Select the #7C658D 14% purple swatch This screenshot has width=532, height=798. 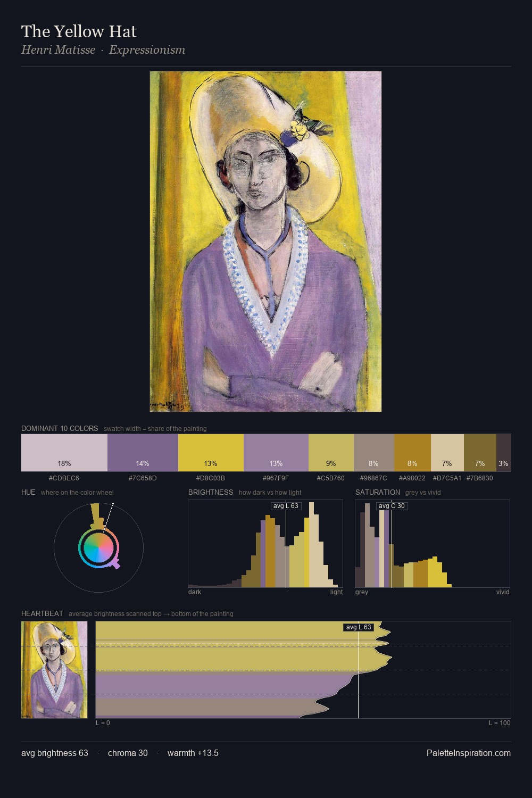click(x=143, y=453)
